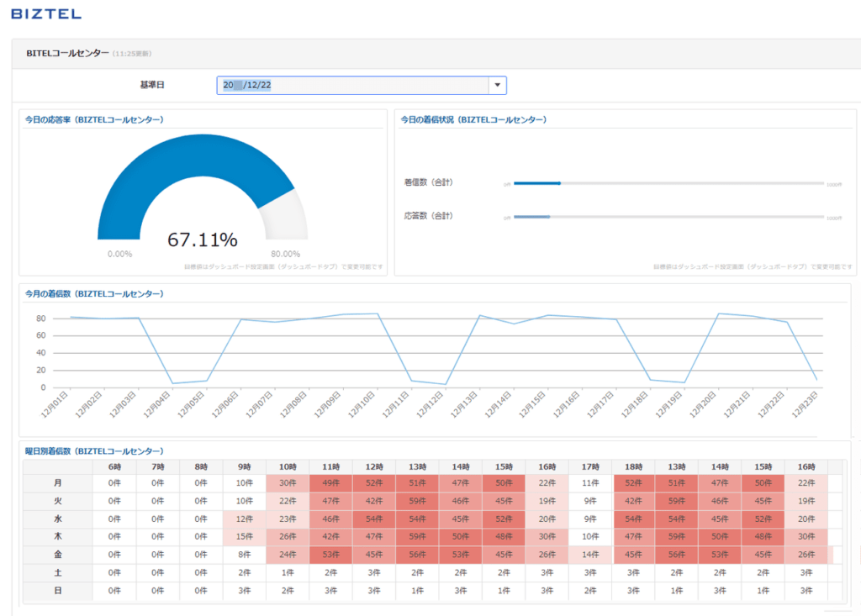Click the BIZTEL logo
This screenshot has width=861, height=616.
(x=46, y=14)
